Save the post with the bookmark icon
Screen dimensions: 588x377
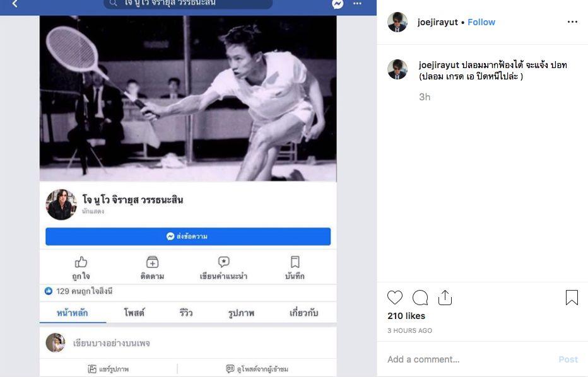572,298
